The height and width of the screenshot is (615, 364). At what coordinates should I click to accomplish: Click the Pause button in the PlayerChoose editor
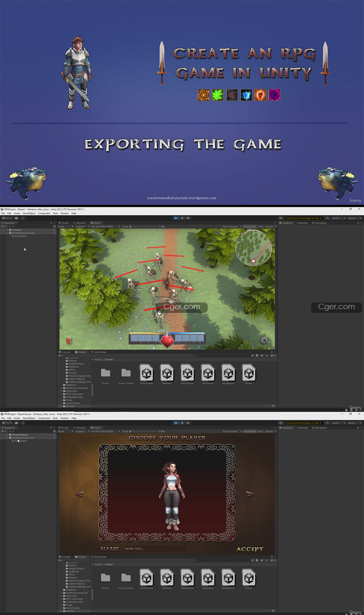[x=182, y=423]
